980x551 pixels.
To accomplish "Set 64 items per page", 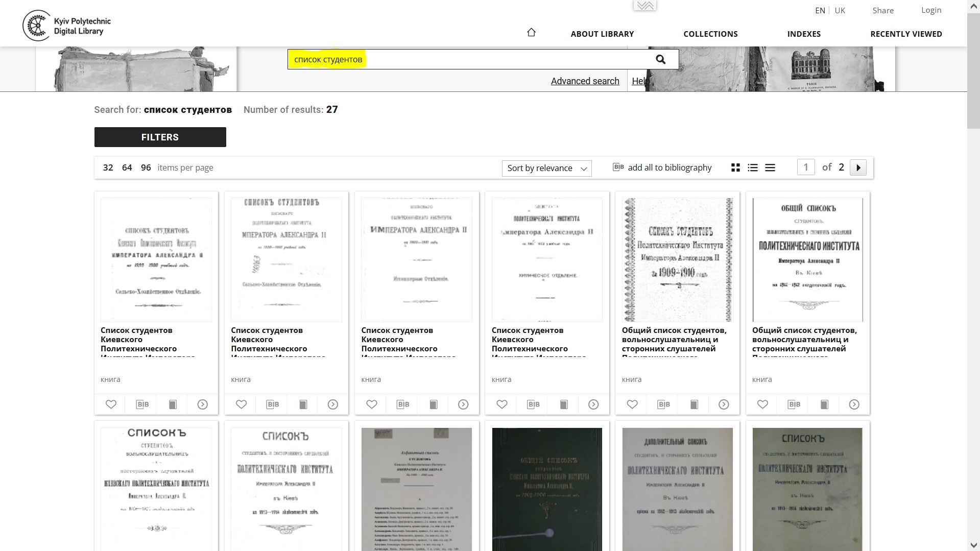I will (127, 167).
